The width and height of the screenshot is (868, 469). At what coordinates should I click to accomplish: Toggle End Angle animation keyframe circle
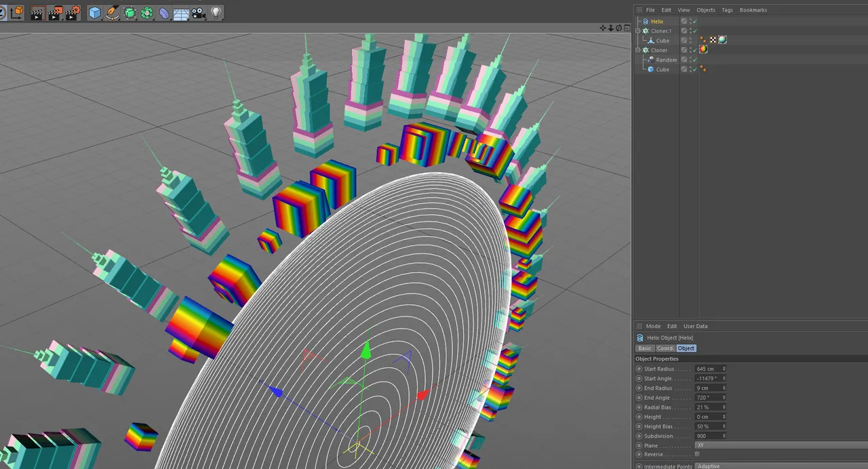tap(639, 398)
